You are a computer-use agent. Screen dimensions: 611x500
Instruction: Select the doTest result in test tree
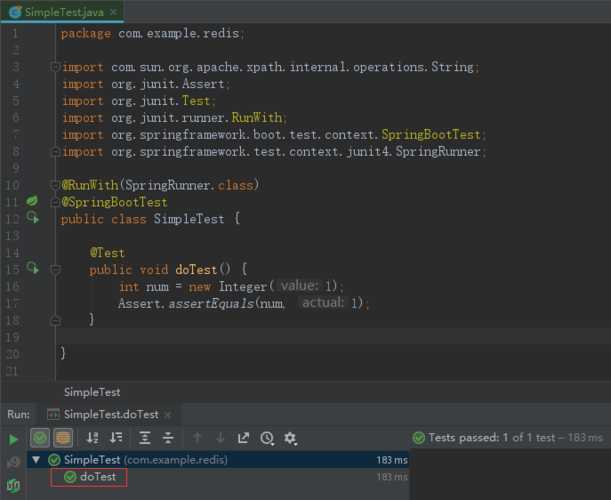tap(98, 477)
